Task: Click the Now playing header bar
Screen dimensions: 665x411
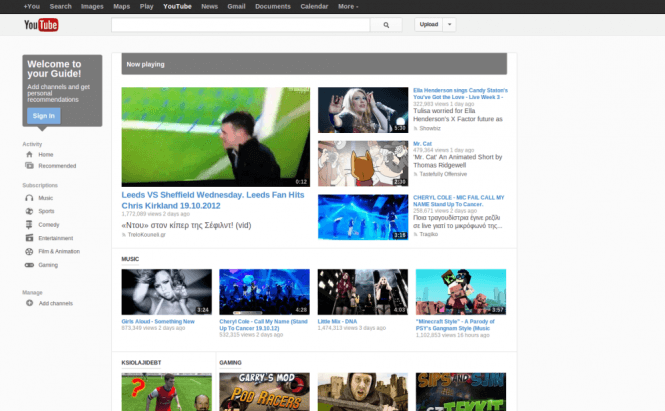Action: (314, 64)
